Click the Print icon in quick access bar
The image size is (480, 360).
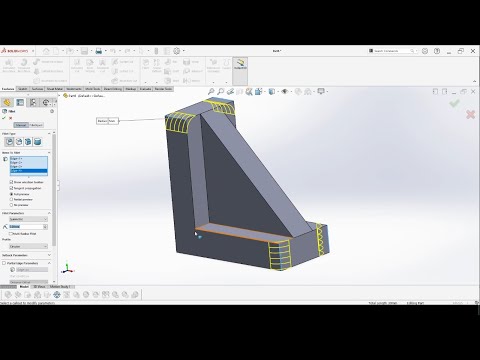coord(99,51)
